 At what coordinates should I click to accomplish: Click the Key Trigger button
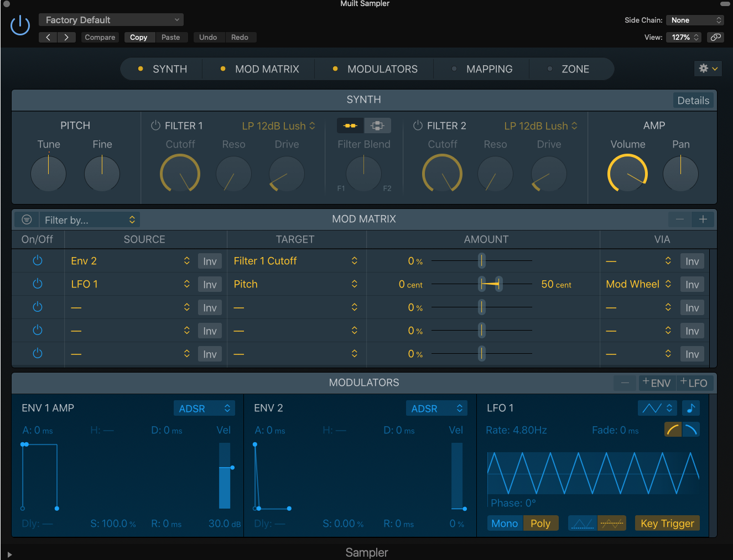667,524
